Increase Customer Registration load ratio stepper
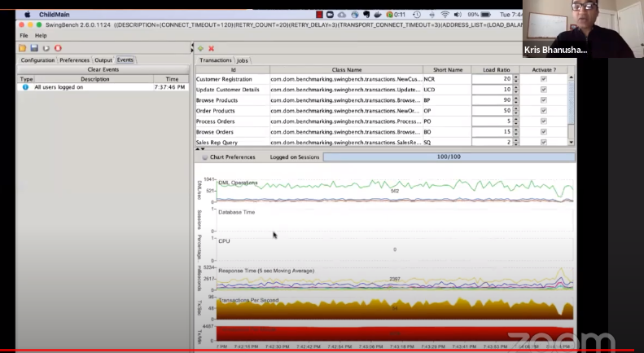This screenshot has height=353, width=644. point(516,77)
